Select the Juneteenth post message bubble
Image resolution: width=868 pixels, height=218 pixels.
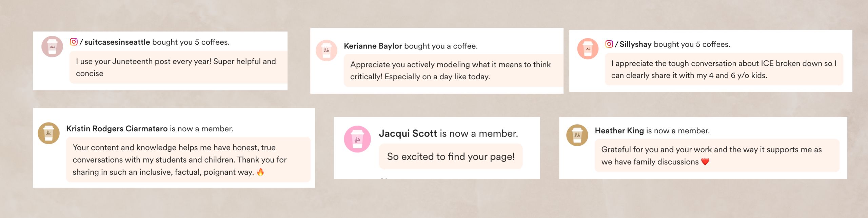[178, 67]
